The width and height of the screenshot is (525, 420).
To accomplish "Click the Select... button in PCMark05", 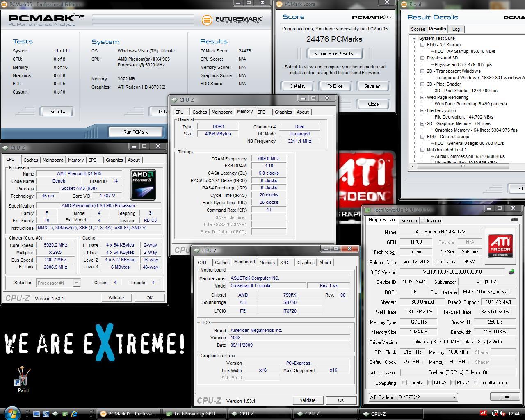I will click(x=58, y=111).
